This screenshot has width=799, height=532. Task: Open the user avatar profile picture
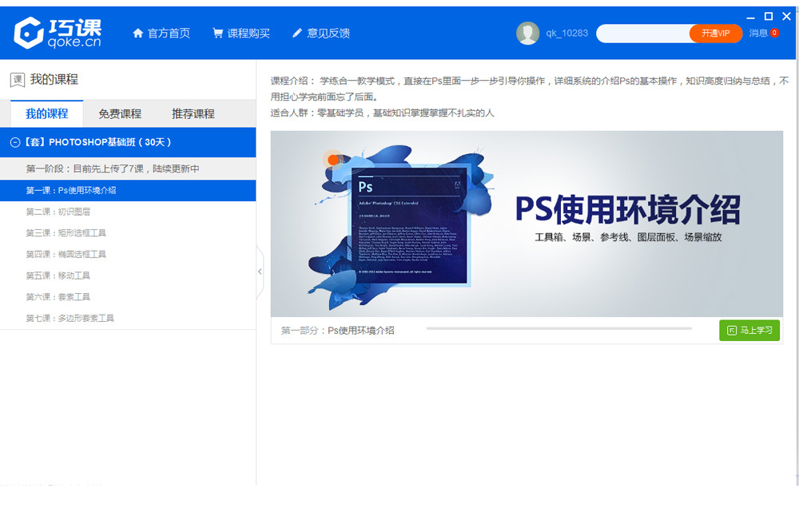pos(527,34)
